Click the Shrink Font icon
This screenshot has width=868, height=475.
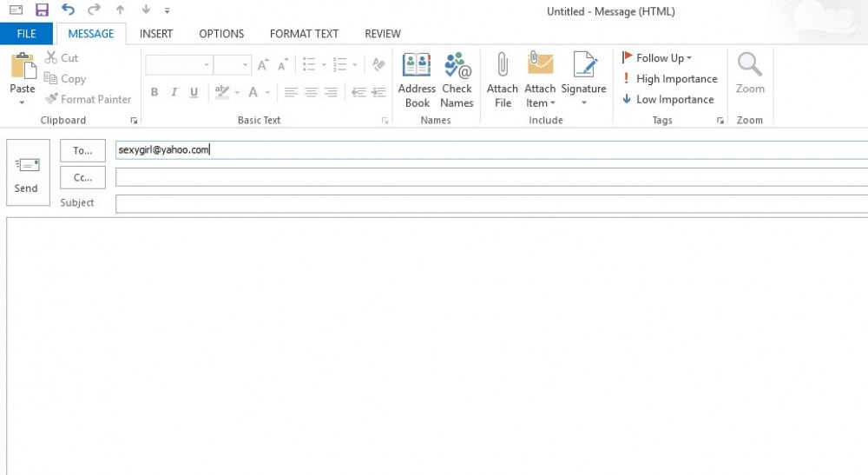(x=283, y=65)
